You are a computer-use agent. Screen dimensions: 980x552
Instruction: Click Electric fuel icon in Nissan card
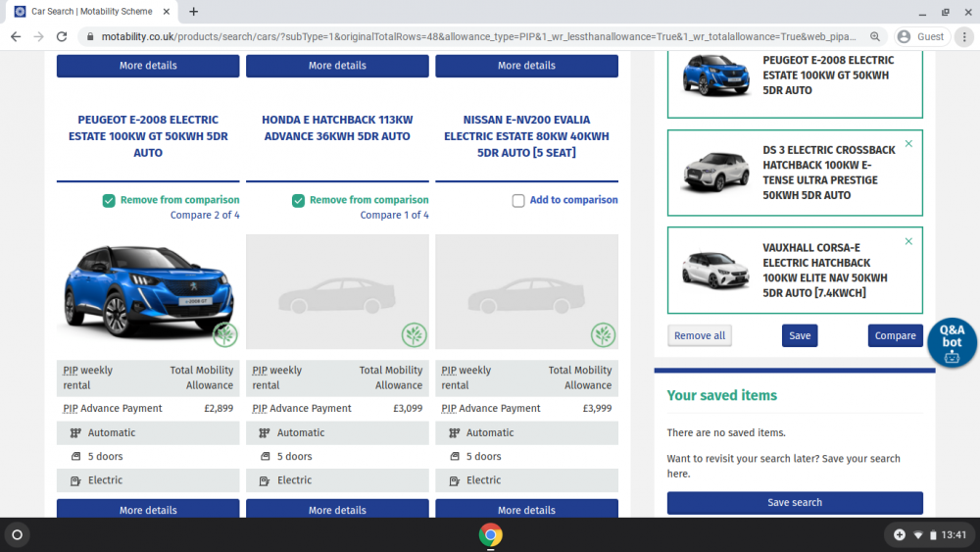pyautogui.click(x=455, y=480)
